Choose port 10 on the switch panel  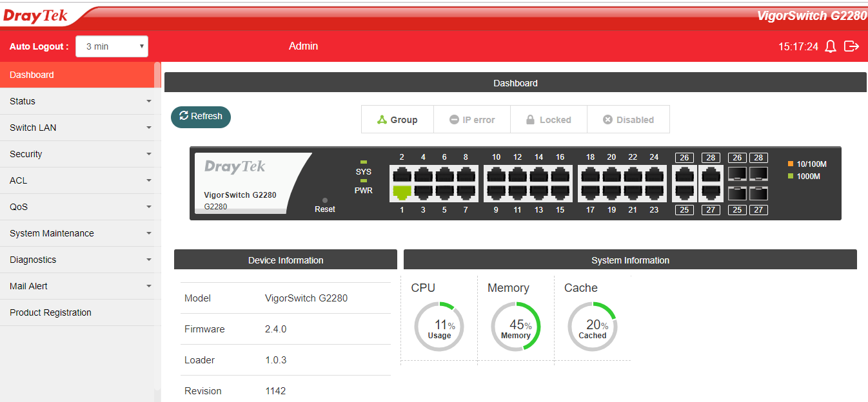(496, 175)
